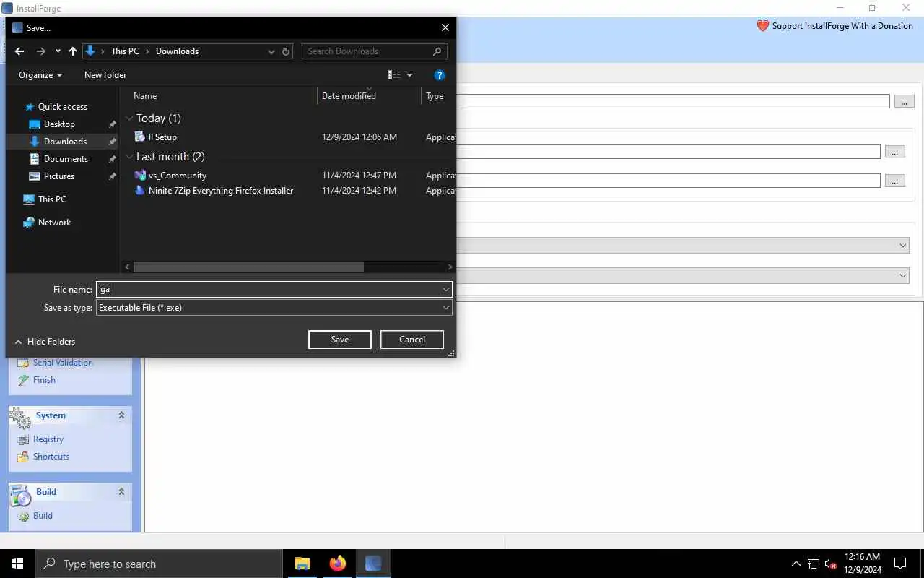Open File Explorer from the taskbar

[x=302, y=564]
